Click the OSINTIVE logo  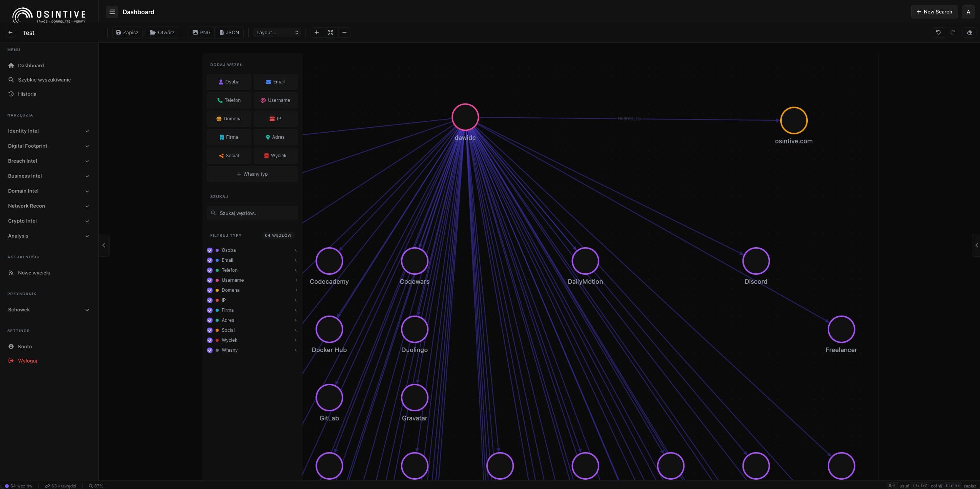pyautogui.click(x=49, y=15)
